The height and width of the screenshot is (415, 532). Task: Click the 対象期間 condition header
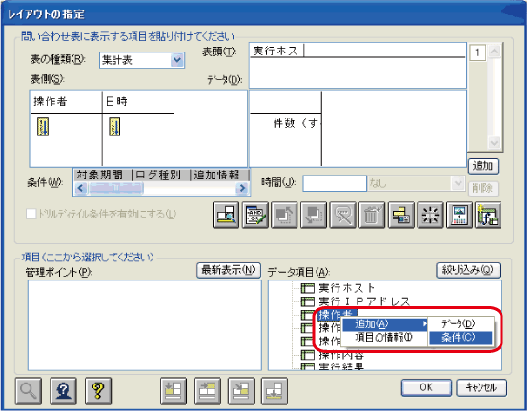tap(103, 176)
